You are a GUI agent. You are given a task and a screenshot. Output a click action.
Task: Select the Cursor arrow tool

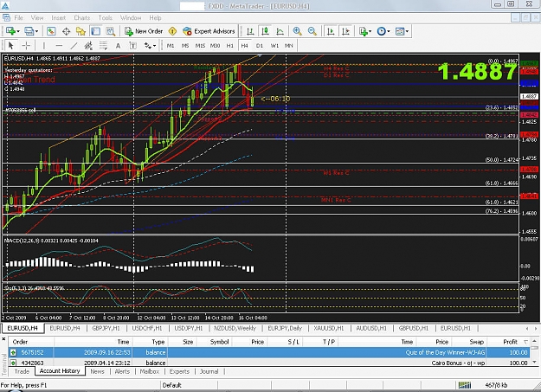10,46
